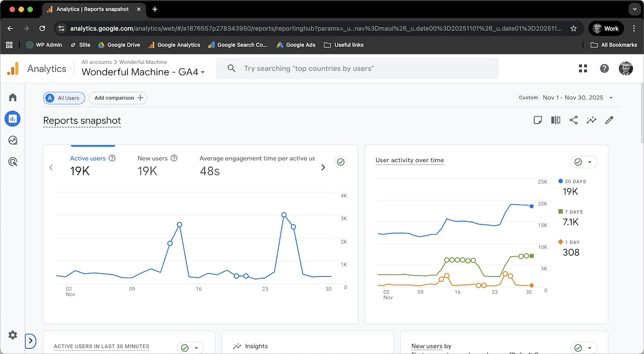Click the Reports snapshot title

coord(82,121)
